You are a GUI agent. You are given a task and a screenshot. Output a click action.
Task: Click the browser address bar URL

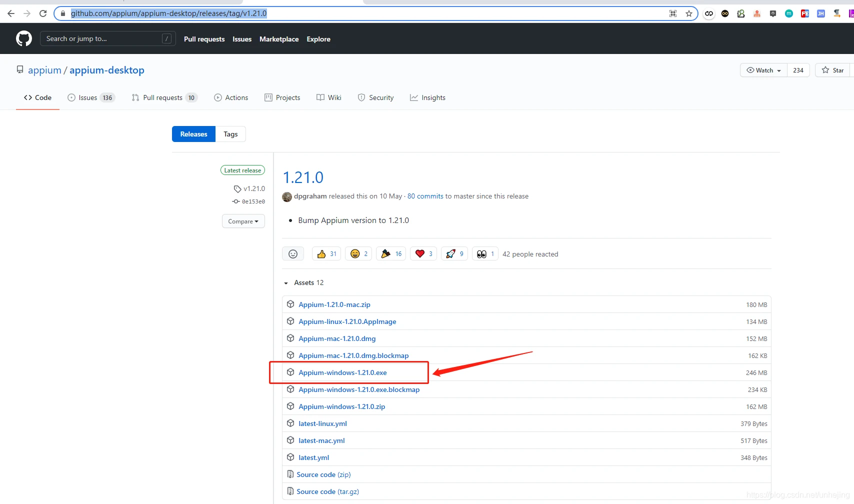tap(169, 13)
